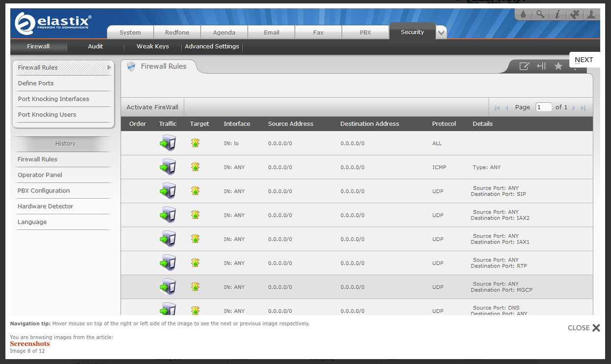Image resolution: width=611 pixels, height=364 pixels.
Task: Open the info 'i' icon
Action: 557,14
